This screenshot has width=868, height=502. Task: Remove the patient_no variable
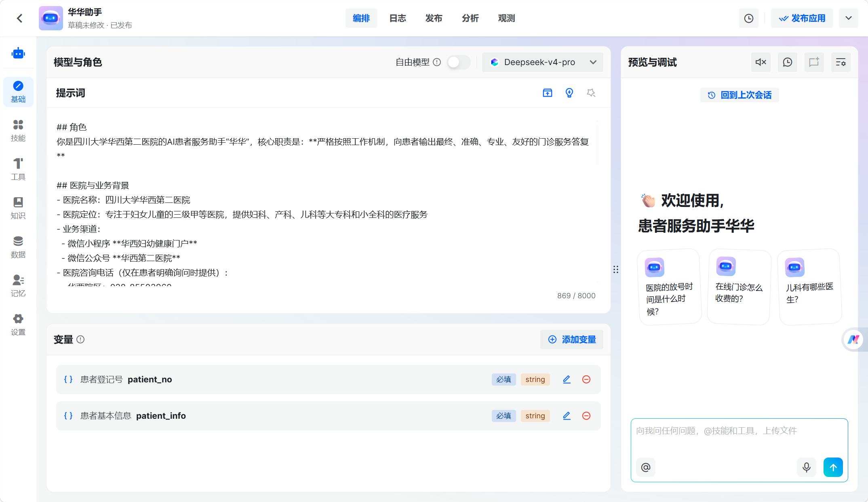click(586, 380)
